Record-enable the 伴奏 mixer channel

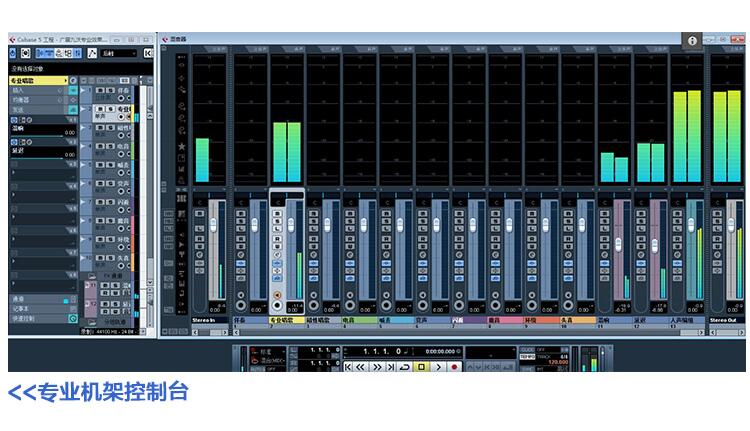point(241,305)
